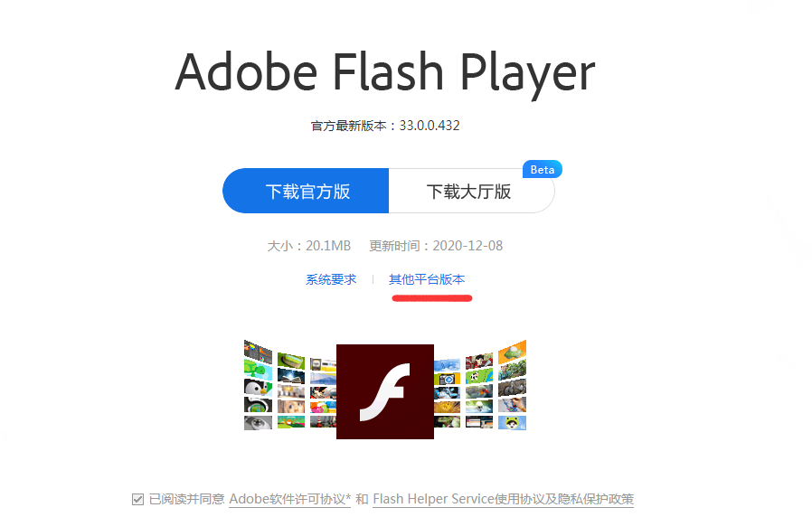Viewport: 812px width, 517px height.
Task: Open Flash Helper Service使用协议及隐私保护政策 link
Action: (503, 500)
